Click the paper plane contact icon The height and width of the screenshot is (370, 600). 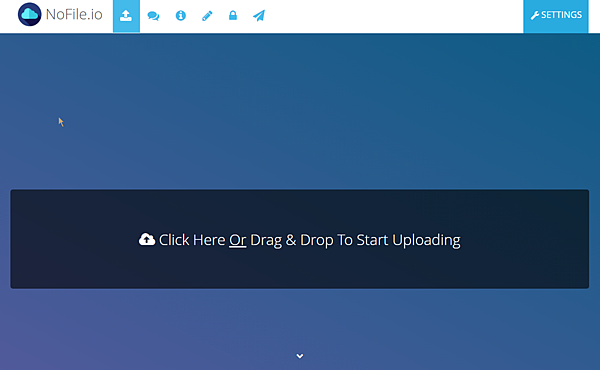pos(259,16)
